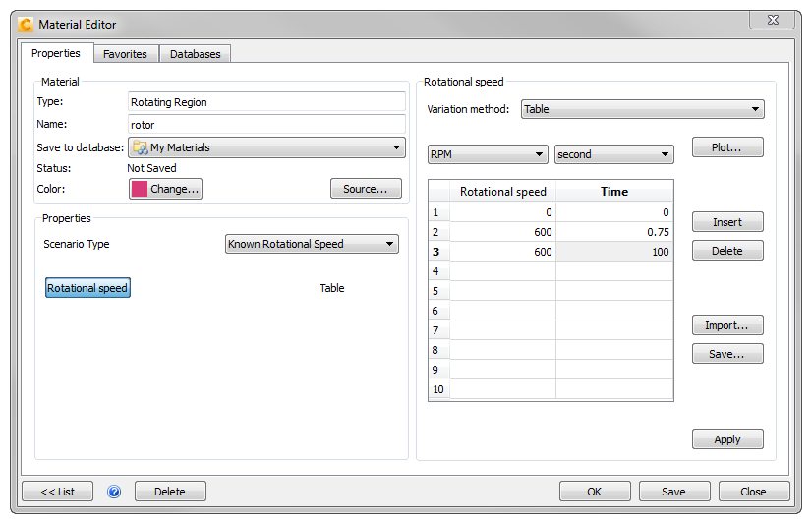
Task: Select the Rotational speed property button
Action: point(87,288)
